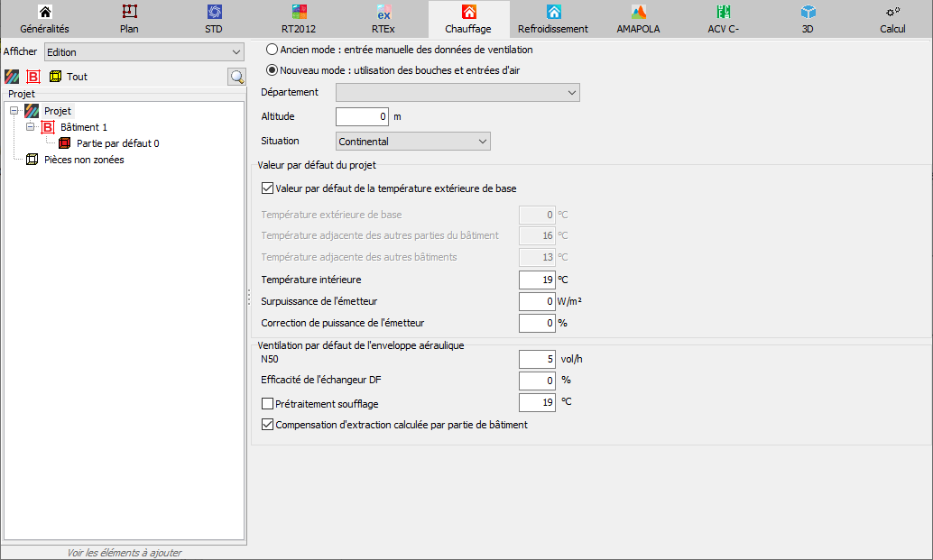Select Ancien mode radio button

tap(272, 50)
